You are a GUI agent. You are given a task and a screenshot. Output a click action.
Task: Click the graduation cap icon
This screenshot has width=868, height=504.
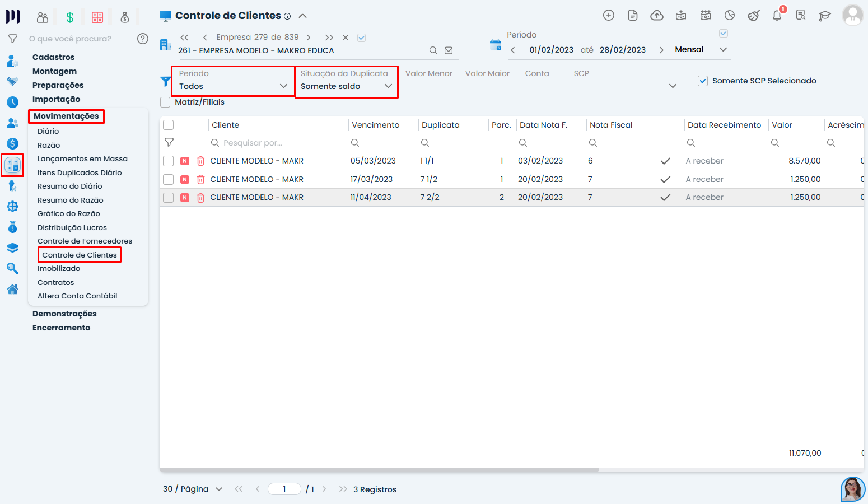click(x=825, y=16)
